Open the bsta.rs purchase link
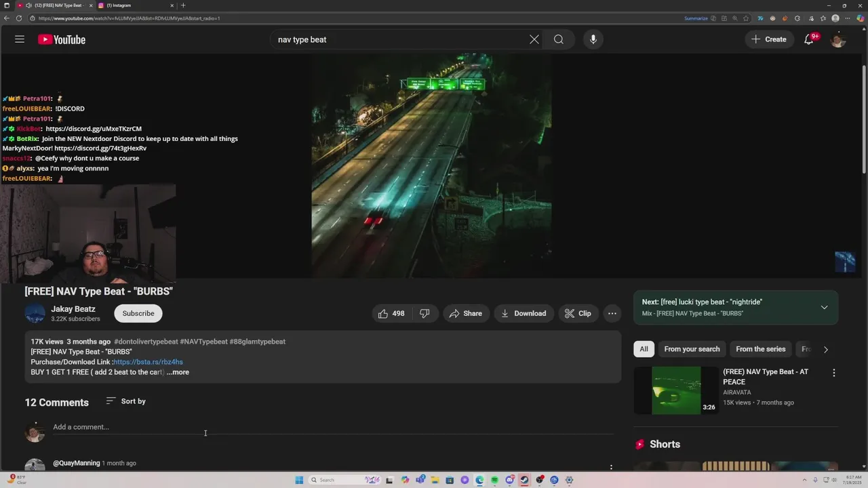Screen dimensions: 868x488 coord(148,362)
